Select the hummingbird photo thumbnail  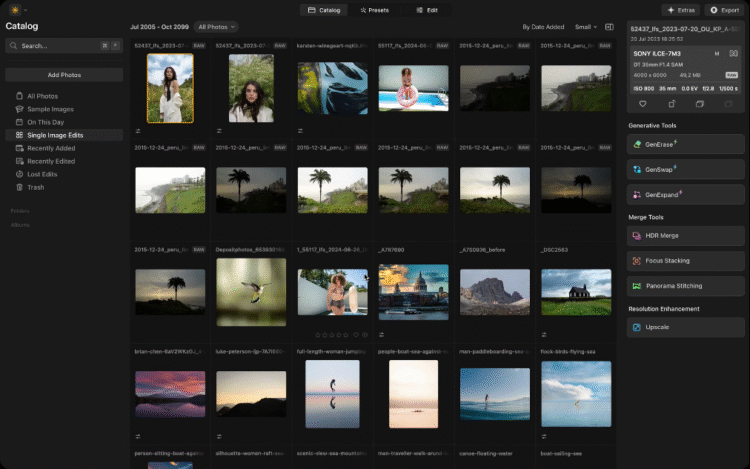pos(251,292)
